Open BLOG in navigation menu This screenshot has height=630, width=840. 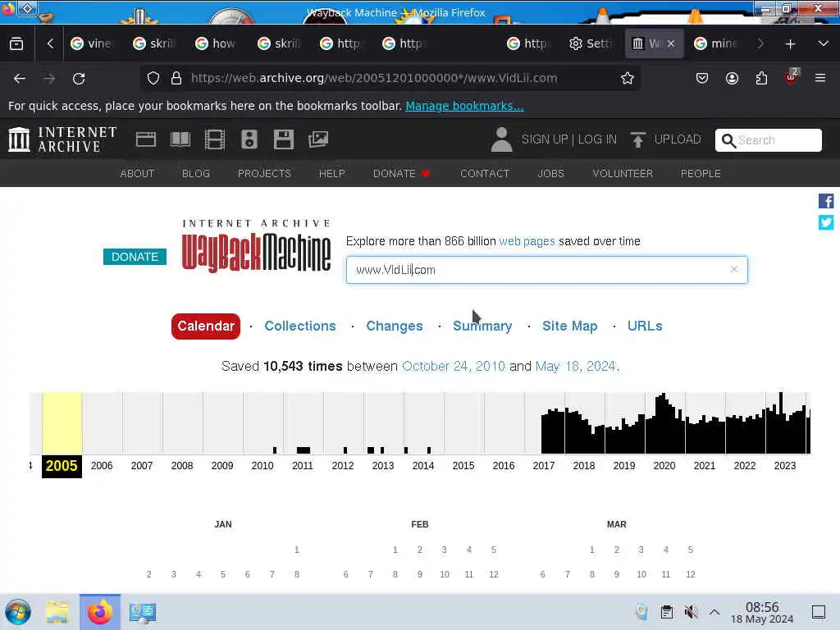pos(195,174)
